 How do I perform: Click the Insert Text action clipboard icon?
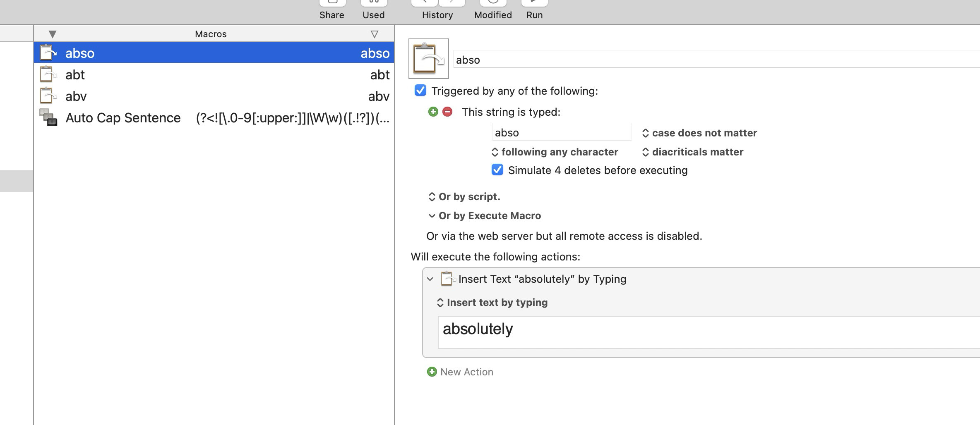(447, 279)
